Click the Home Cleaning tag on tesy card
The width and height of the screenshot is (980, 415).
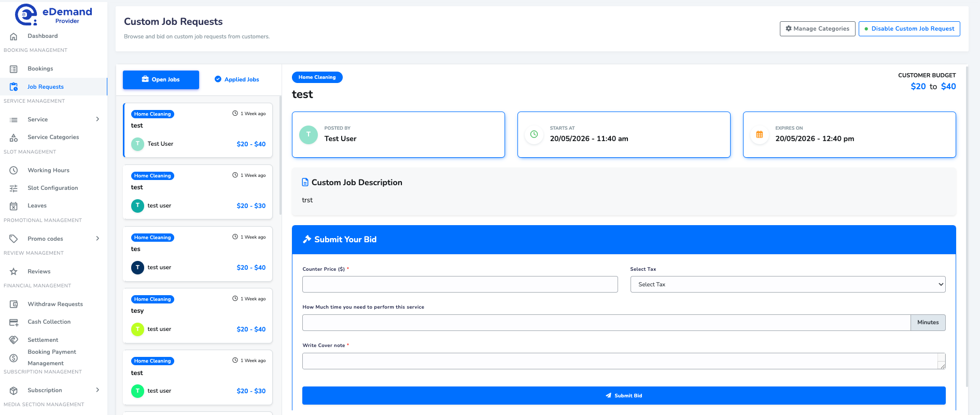pos(152,299)
